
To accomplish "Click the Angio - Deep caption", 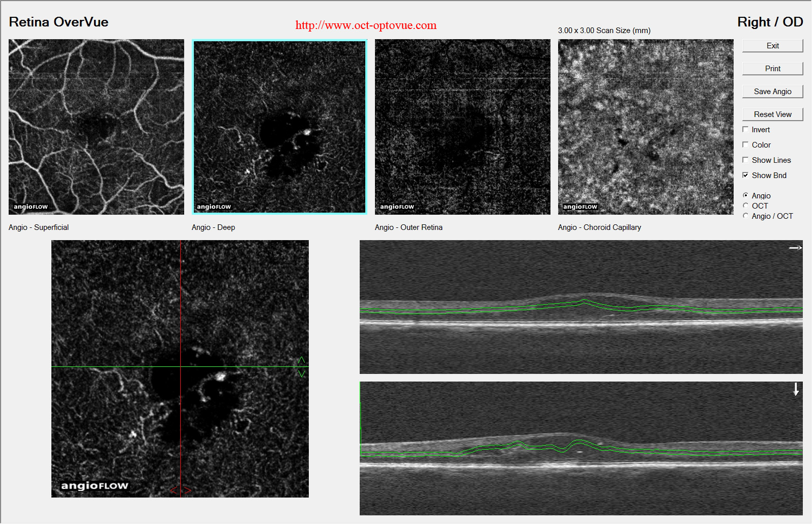I will click(213, 227).
